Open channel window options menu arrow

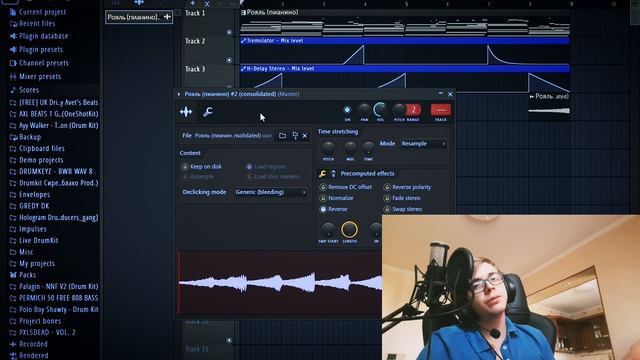[179, 94]
